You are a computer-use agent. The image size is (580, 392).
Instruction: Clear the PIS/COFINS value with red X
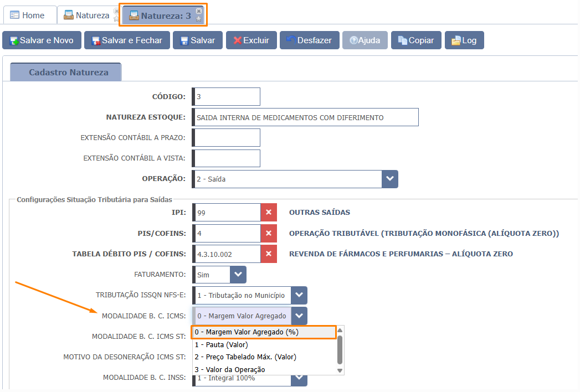click(269, 233)
